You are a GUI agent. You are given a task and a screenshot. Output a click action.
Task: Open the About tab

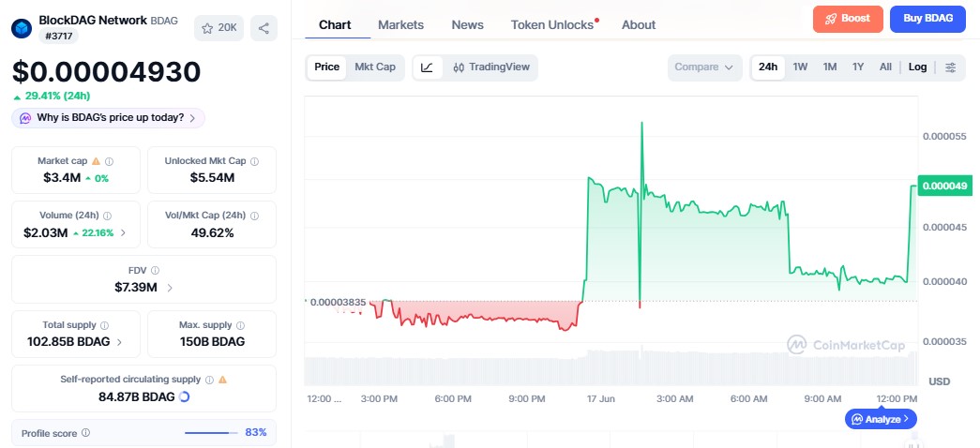tap(639, 25)
